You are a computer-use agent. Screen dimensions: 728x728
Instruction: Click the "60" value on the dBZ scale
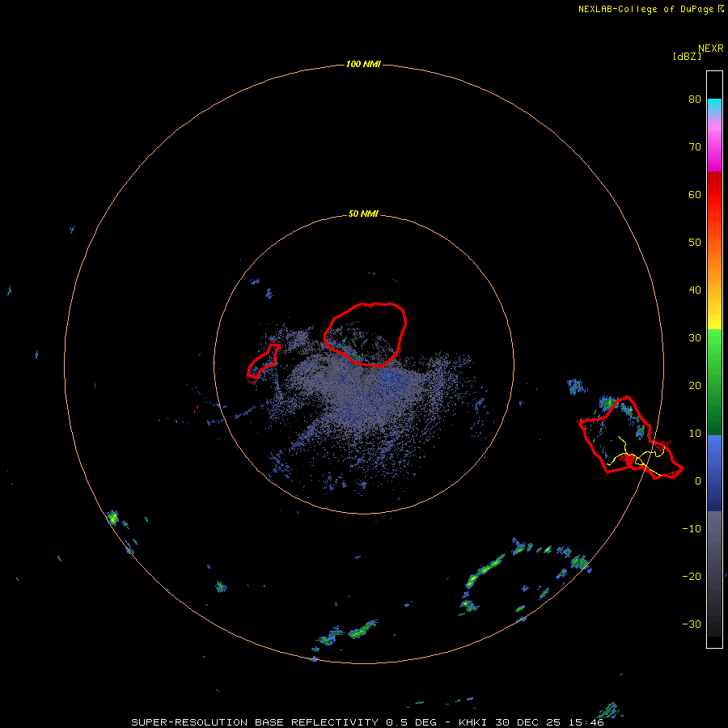click(695, 194)
